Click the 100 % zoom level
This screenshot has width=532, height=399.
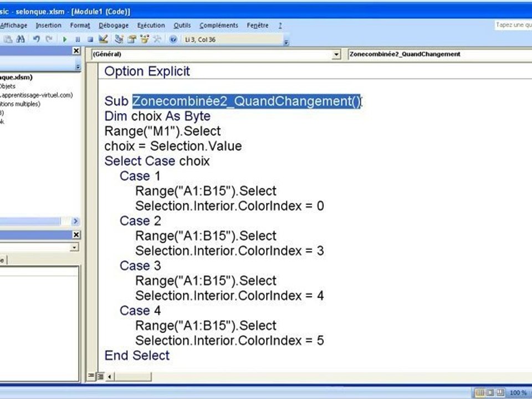(x=518, y=393)
